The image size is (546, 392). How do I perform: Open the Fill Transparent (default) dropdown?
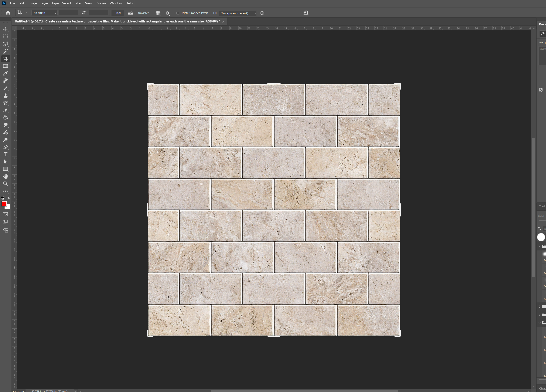tap(238, 13)
